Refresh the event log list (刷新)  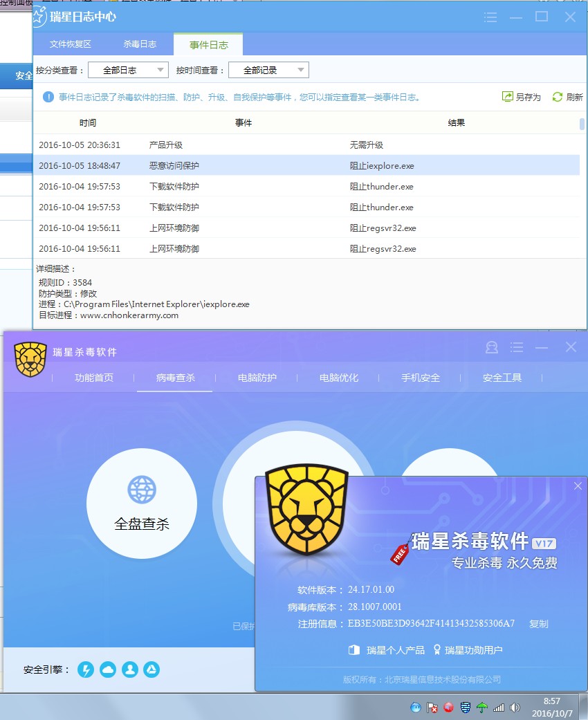click(x=568, y=97)
